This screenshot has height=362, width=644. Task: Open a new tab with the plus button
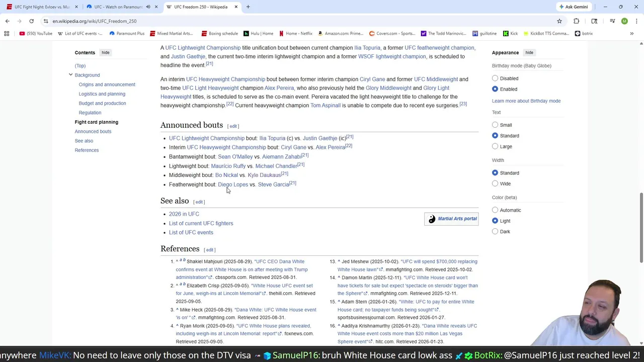pos(248,7)
